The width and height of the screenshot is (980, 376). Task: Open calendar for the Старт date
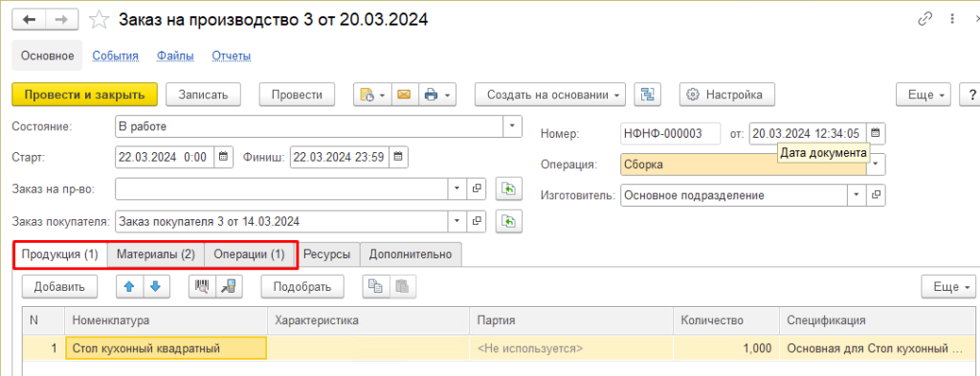tap(223, 157)
